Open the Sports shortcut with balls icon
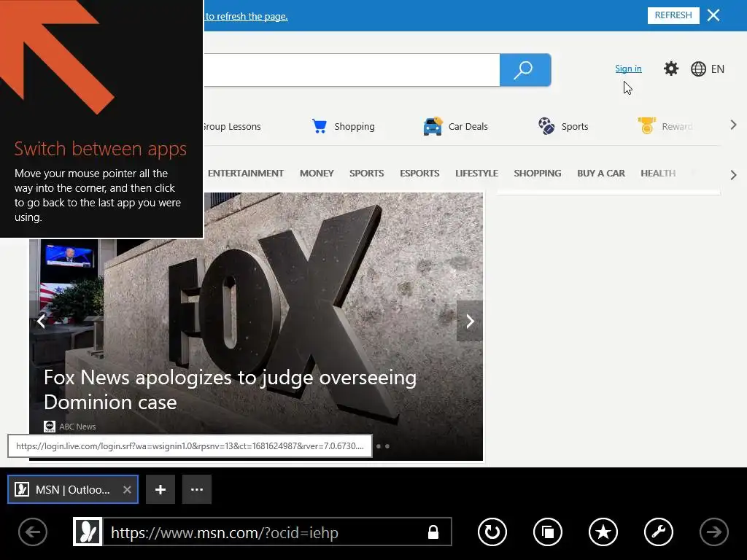Screen dimensions: 747x560 pyautogui.click(x=563, y=126)
